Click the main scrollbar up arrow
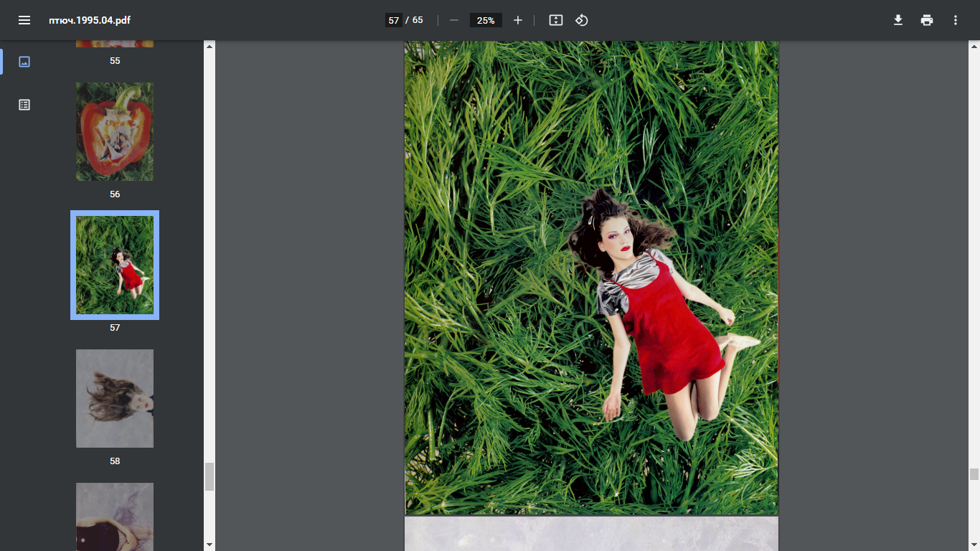980x551 pixels. pos(974,46)
